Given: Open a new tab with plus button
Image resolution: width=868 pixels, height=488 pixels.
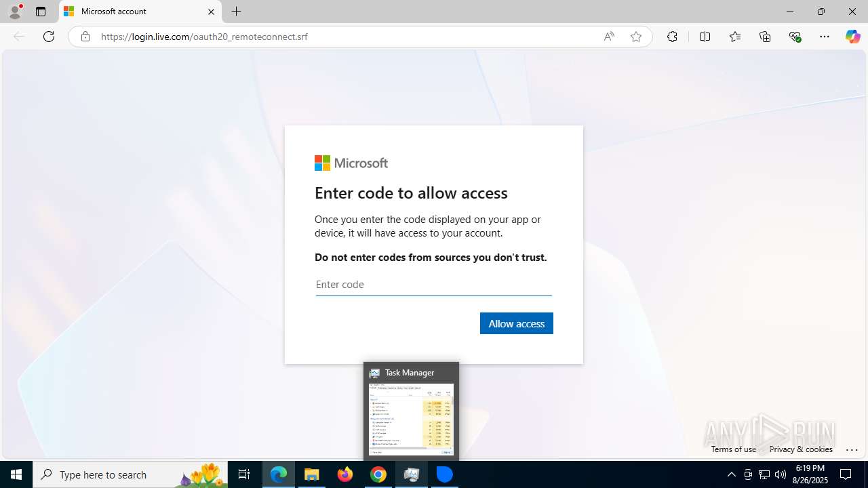Looking at the screenshot, I should click(x=236, y=12).
